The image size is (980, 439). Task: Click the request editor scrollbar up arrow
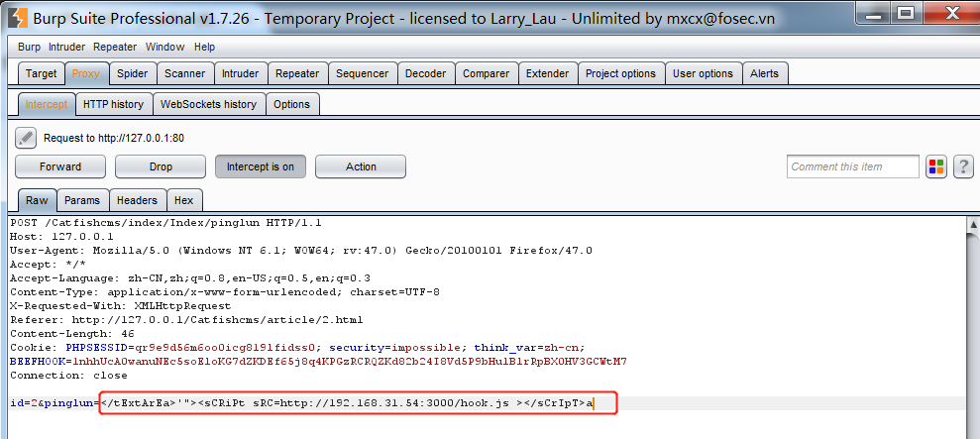click(973, 224)
